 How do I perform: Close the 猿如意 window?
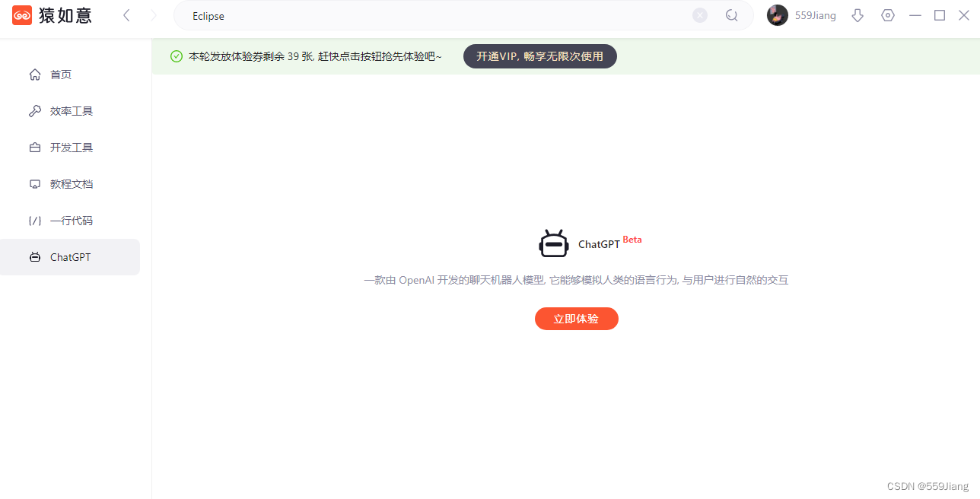(x=964, y=15)
